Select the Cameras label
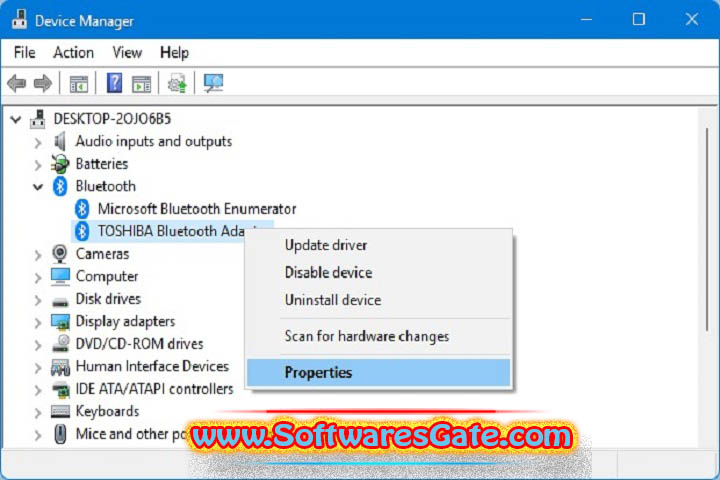The height and width of the screenshot is (480, 720). [102, 254]
